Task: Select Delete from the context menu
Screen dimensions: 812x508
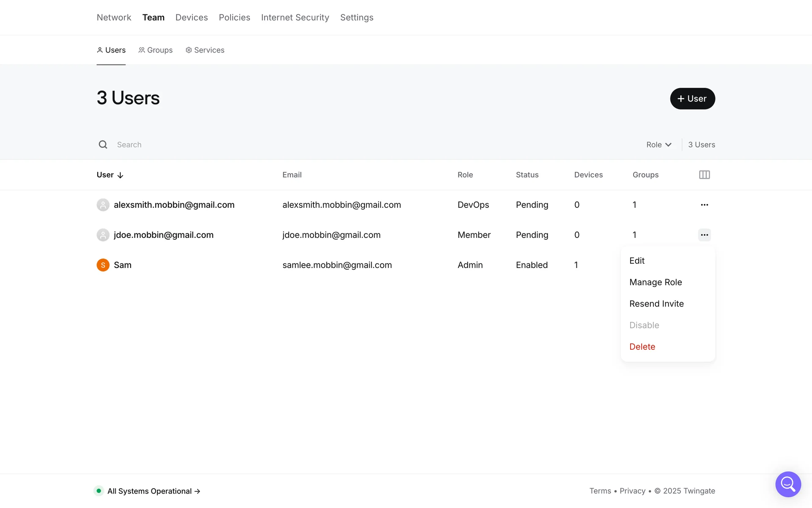Action: (642, 347)
